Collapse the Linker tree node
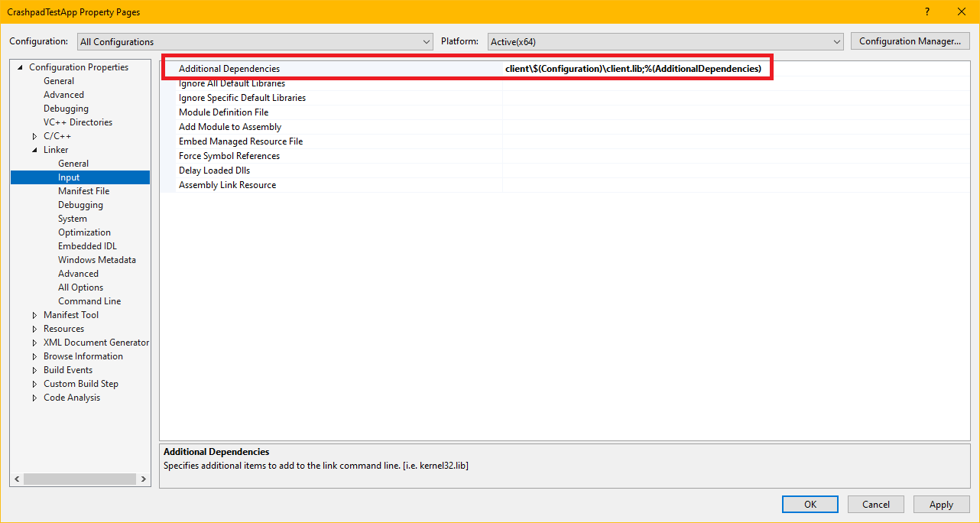Screen dimensions: 980x523 click(34, 150)
